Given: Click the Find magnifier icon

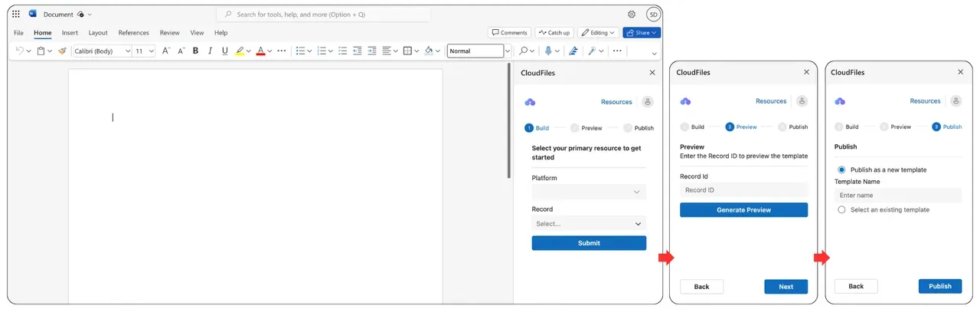Looking at the screenshot, I should tap(524, 51).
